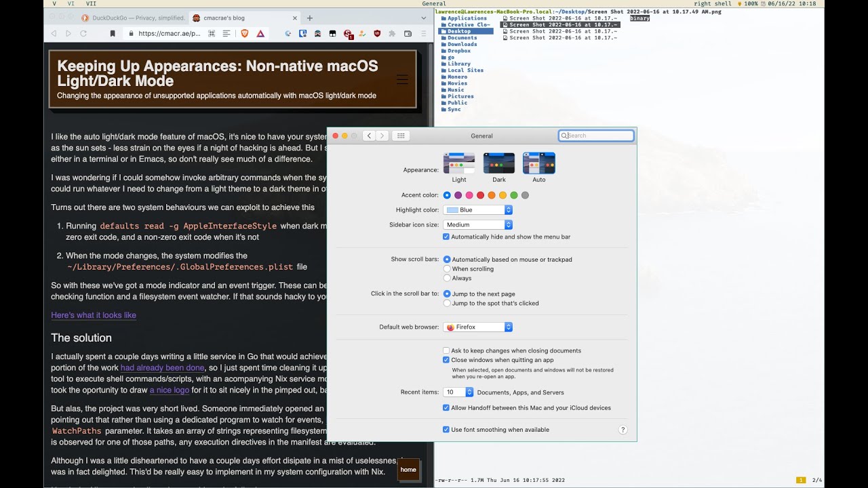Click the extension icon with red 1 badge

tap(348, 34)
